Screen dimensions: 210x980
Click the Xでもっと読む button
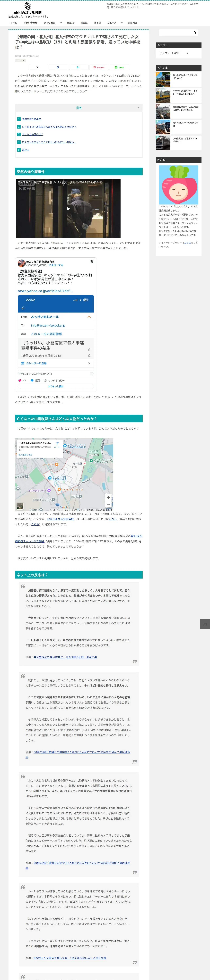point(56,386)
